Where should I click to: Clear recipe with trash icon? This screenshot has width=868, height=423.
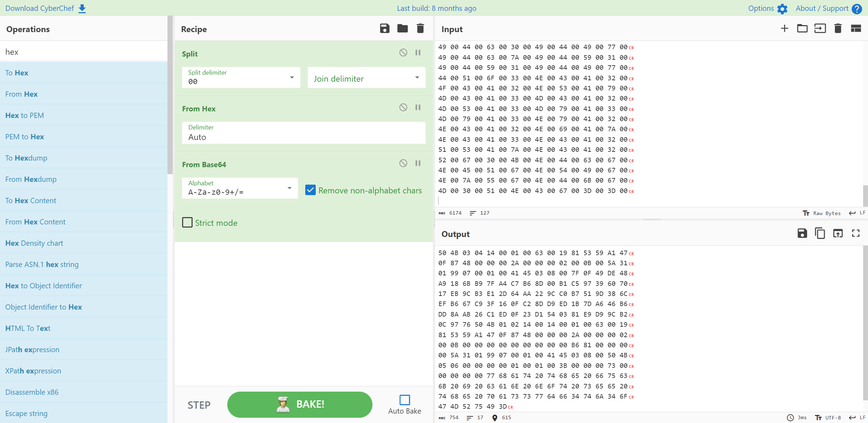click(420, 29)
